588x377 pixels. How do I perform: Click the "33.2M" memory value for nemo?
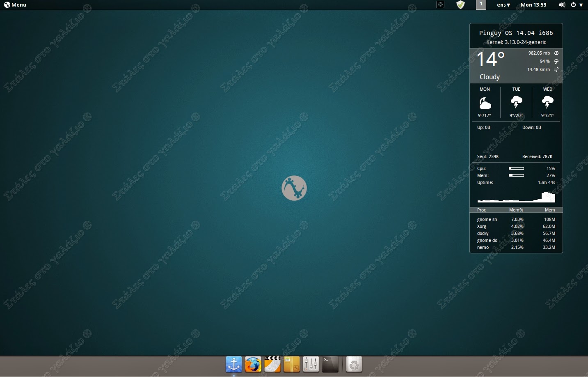coord(549,247)
